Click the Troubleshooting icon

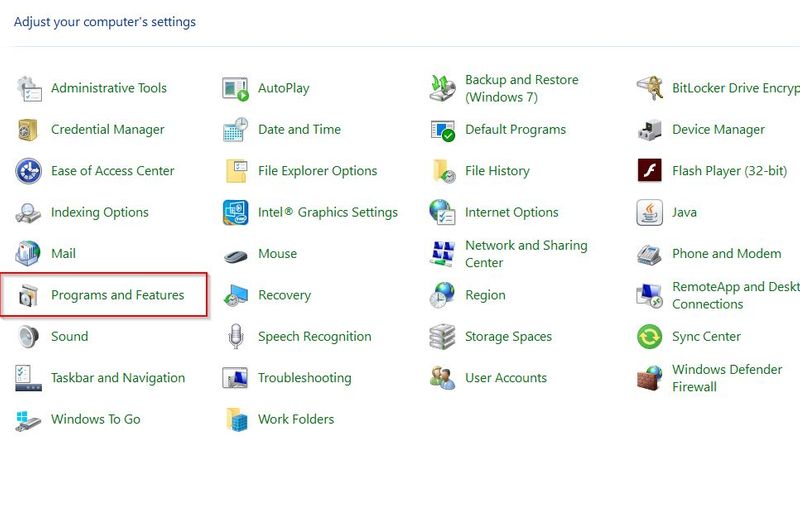coord(236,378)
